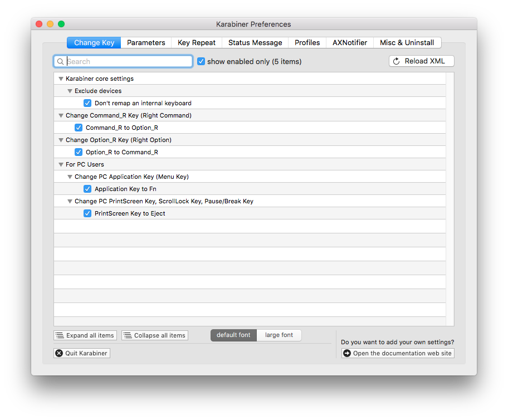
Task: Click the Collapse all items list icon
Action: 128,335
